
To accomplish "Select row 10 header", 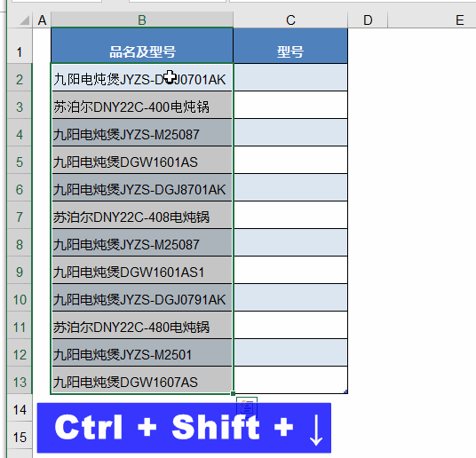I will 20,298.
